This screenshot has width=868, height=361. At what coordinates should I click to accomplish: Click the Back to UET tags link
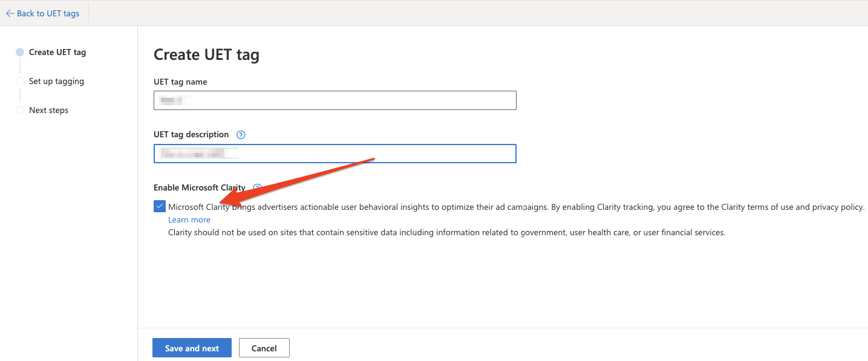(x=48, y=13)
